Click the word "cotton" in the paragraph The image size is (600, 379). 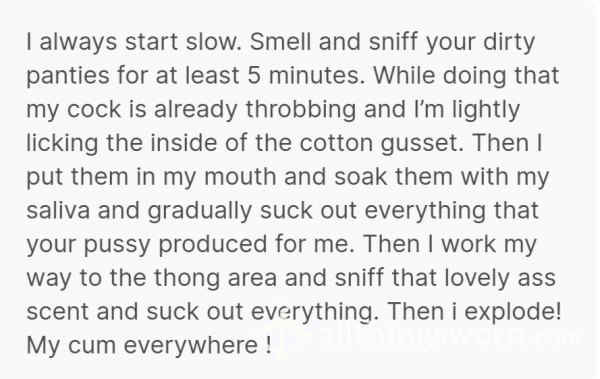[336, 144]
